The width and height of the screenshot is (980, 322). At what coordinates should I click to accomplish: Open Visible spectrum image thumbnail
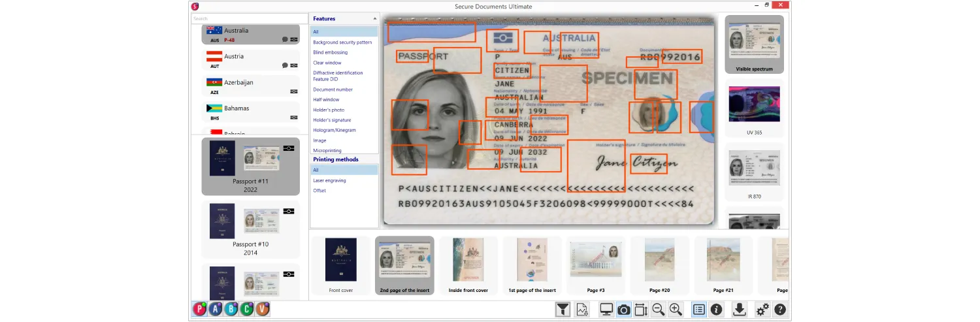click(754, 44)
